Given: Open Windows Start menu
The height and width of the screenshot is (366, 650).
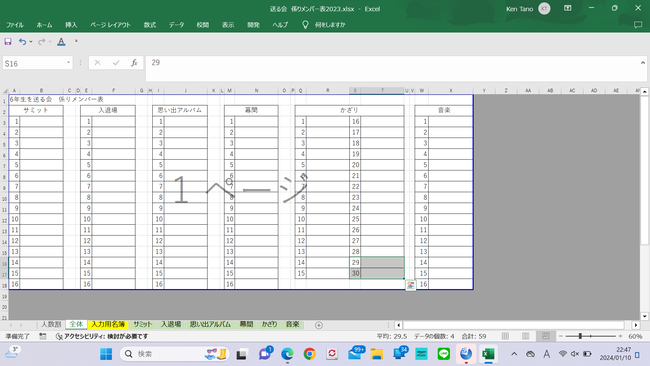Looking at the screenshot, I should coord(106,354).
